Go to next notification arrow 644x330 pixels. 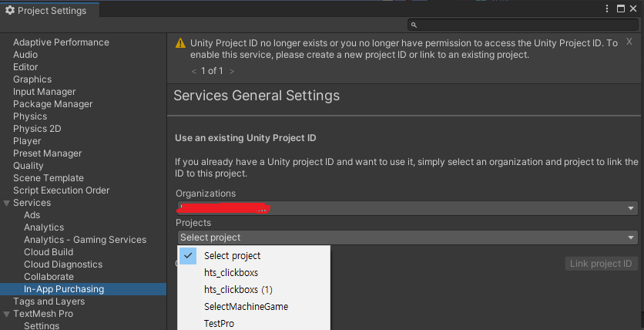point(232,71)
